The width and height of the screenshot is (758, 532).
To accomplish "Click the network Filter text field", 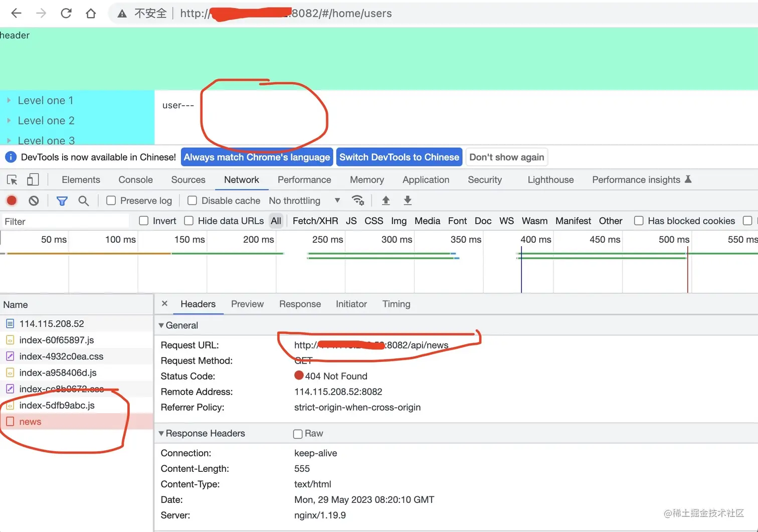I will click(x=65, y=221).
